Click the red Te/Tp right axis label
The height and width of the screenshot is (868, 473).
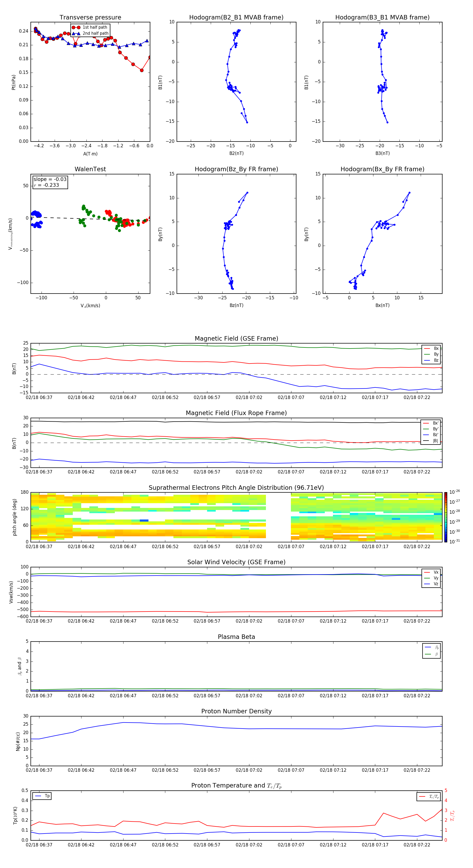click(453, 815)
